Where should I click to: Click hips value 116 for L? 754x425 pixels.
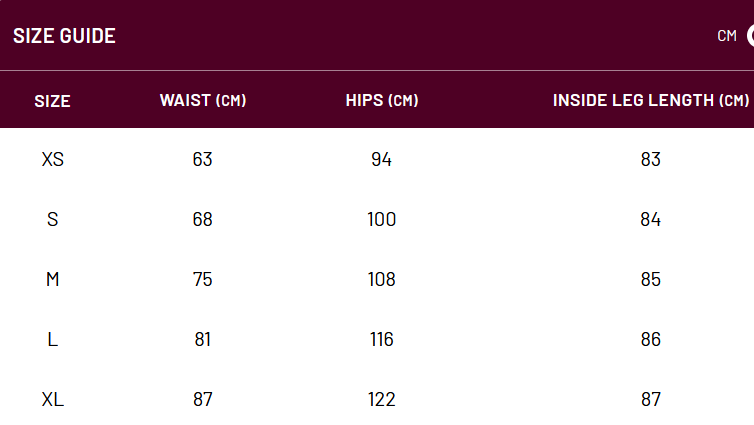(x=382, y=339)
